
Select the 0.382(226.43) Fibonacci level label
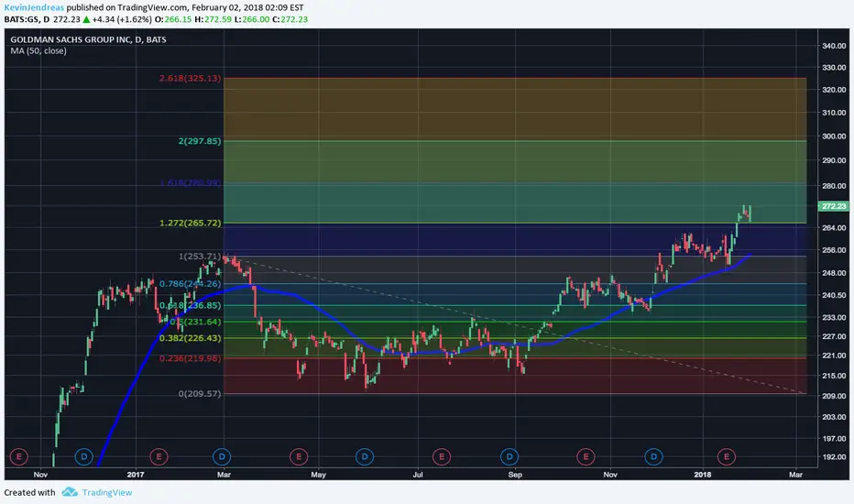pyautogui.click(x=190, y=338)
